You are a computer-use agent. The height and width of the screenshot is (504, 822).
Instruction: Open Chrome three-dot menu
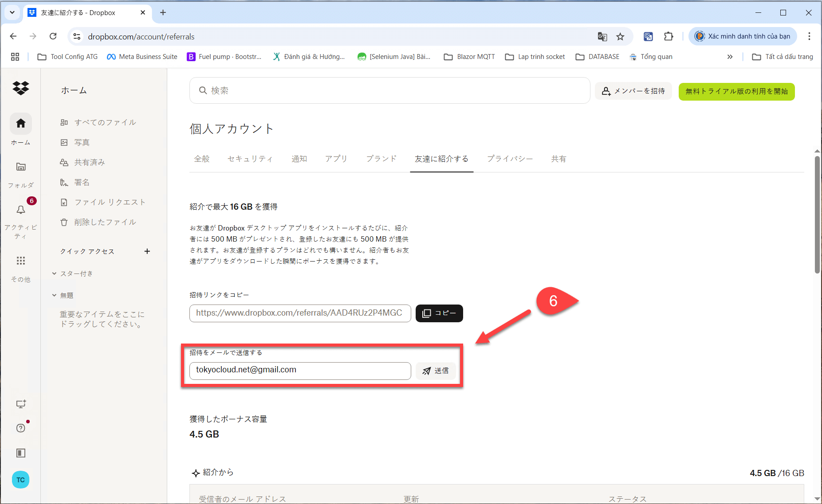tap(809, 36)
